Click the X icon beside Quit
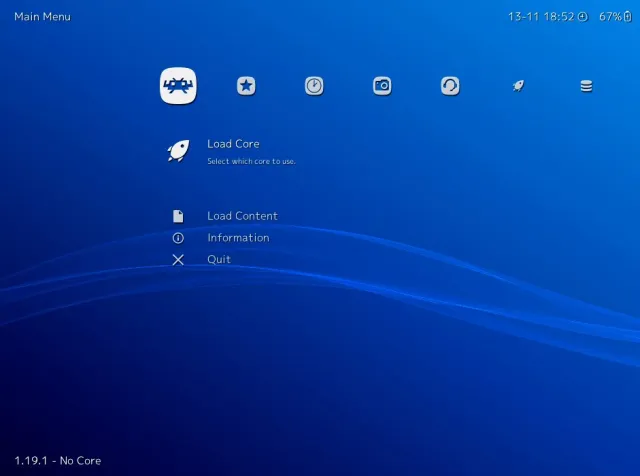Screen dimensions: 640x476 click(x=178, y=260)
